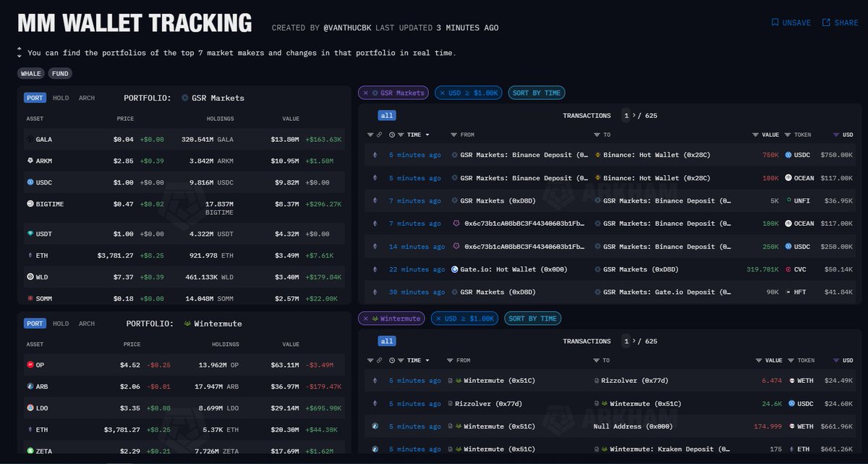Viewport: 868px width, 464px height.
Task: Toggle the description expand/collapse arrows
Action: [20, 52]
